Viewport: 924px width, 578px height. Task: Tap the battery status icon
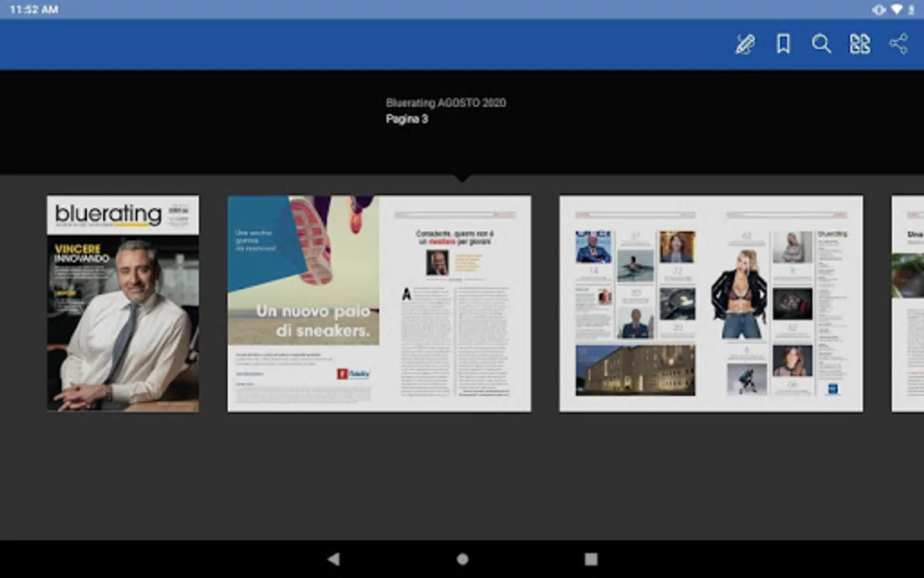pos(911,10)
